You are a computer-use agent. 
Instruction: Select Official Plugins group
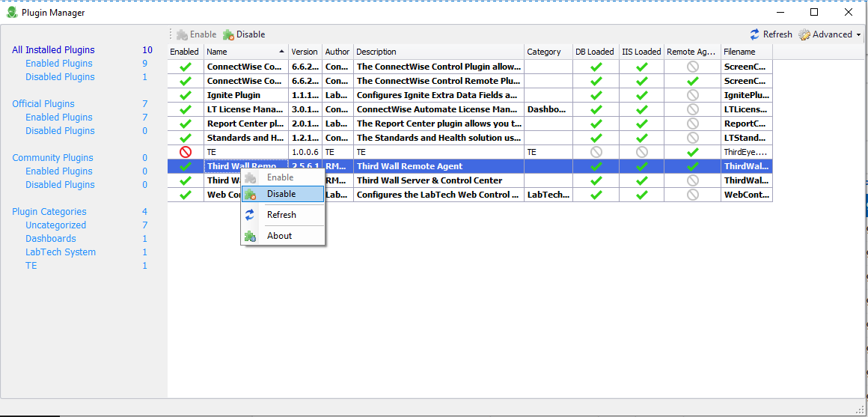coord(43,104)
